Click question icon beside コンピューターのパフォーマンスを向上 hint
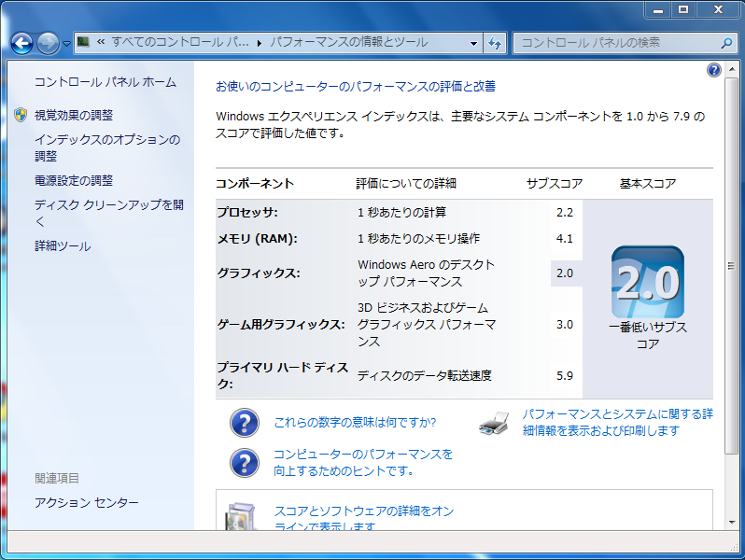745x560 pixels. click(x=245, y=463)
